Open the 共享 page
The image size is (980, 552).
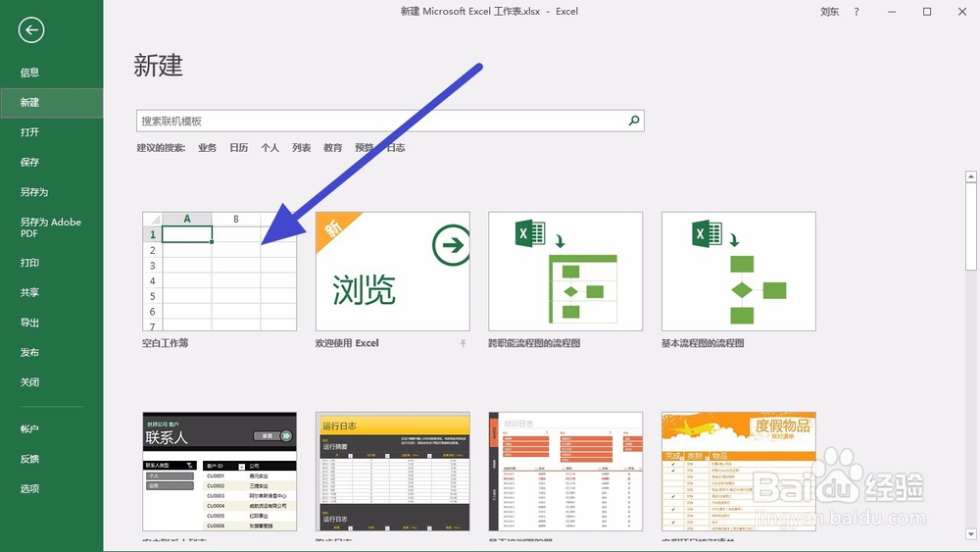point(29,292)
